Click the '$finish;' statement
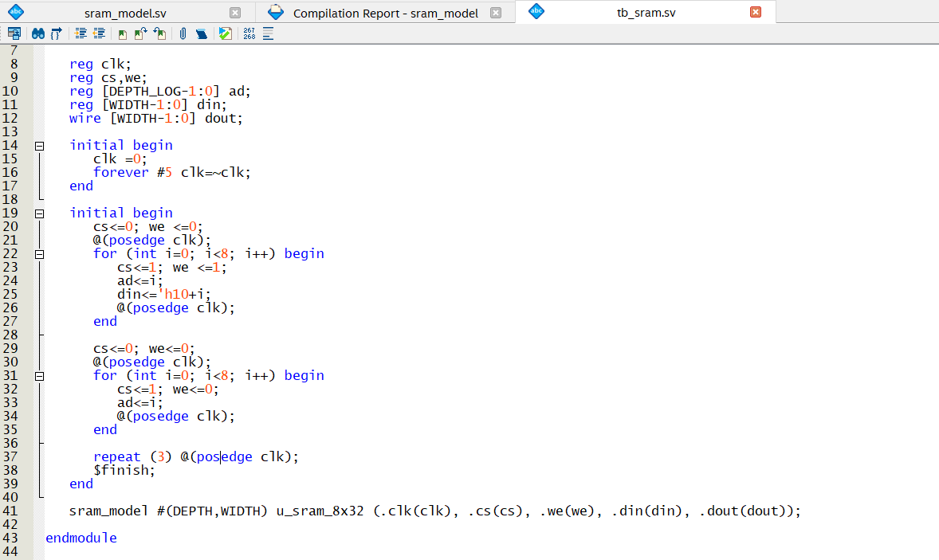Image resolution: width=939 pixels, height=560 pixels. tap(124, 470)
